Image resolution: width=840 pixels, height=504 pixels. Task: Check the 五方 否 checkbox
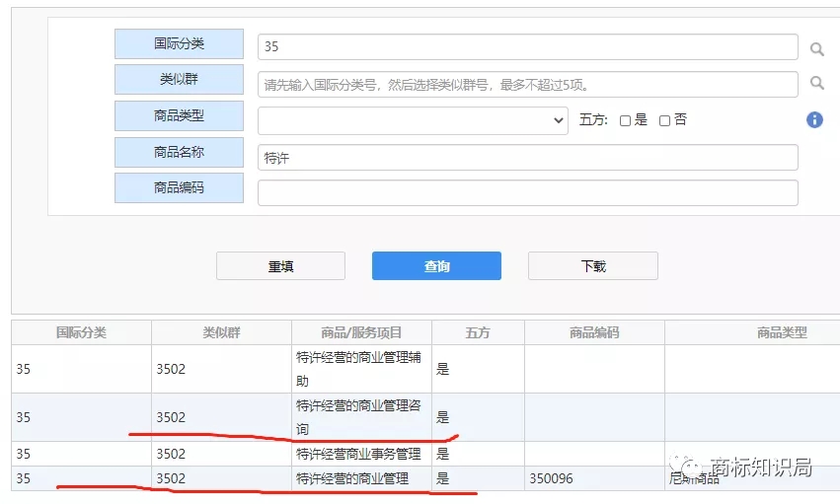click(664, 120)
